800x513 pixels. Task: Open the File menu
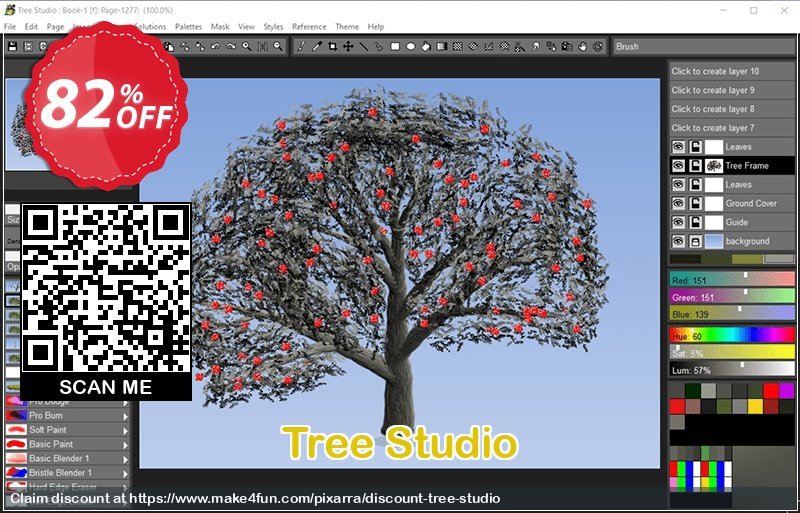click(x=10, y=27)
